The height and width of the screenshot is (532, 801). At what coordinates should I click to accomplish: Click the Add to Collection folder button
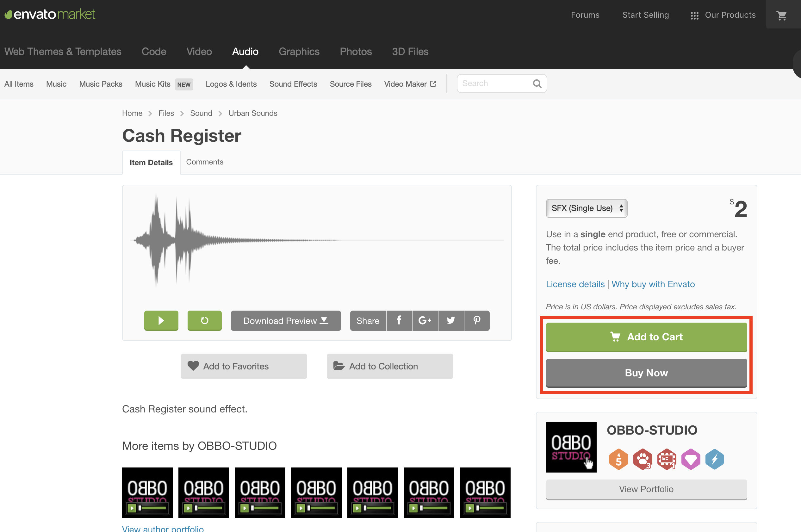tap(389, 366)
